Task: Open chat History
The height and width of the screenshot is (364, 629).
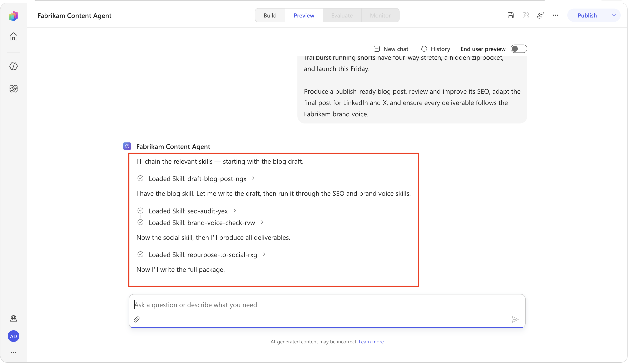Action: 436,49
